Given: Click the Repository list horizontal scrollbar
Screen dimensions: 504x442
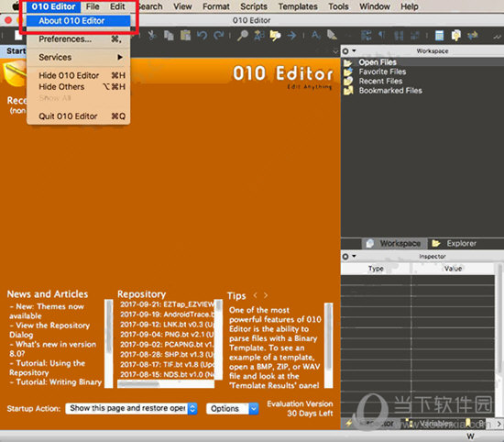Looking at the screenshot, I should pos(166,383).
